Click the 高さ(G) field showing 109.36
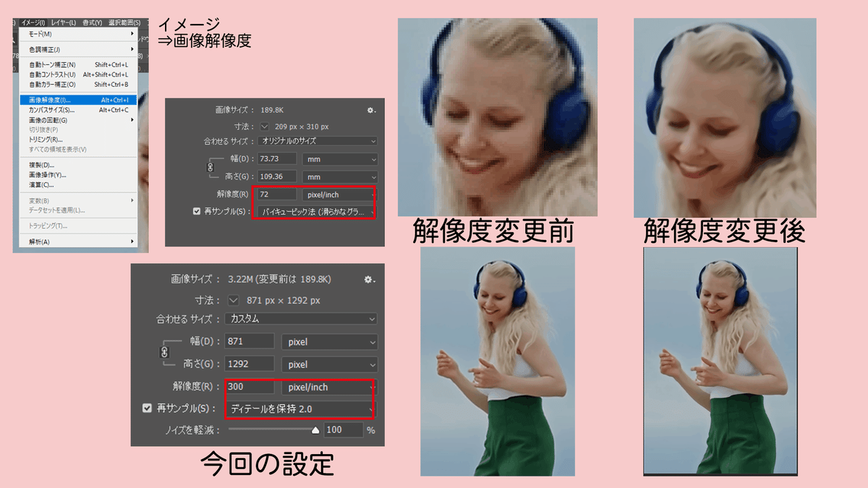Screen dimensions: 868x488 click(277, 176)
